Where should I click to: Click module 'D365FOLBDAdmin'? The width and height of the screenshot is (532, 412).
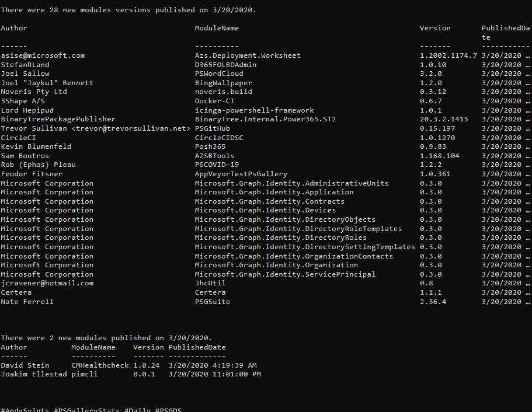click(225, 65)
